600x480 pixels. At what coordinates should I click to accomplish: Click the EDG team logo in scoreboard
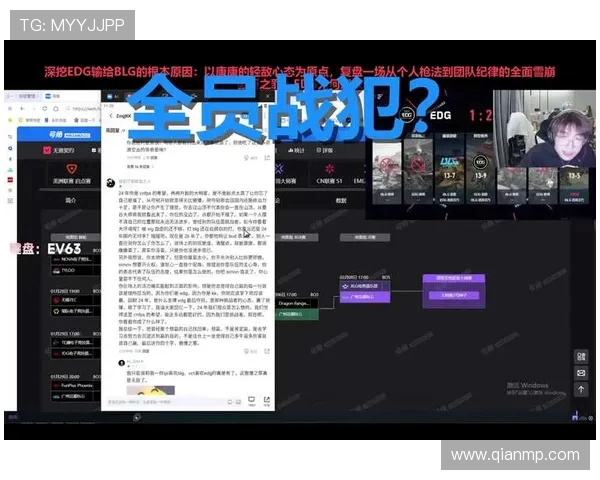(x=407, y=115)
